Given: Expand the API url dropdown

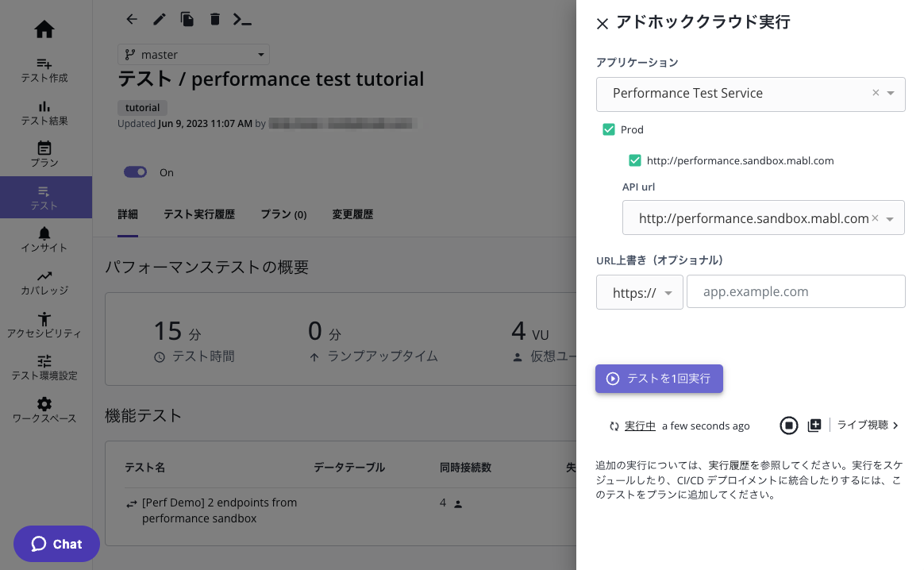Looking at the screenshot, I should tap(891, 218).
